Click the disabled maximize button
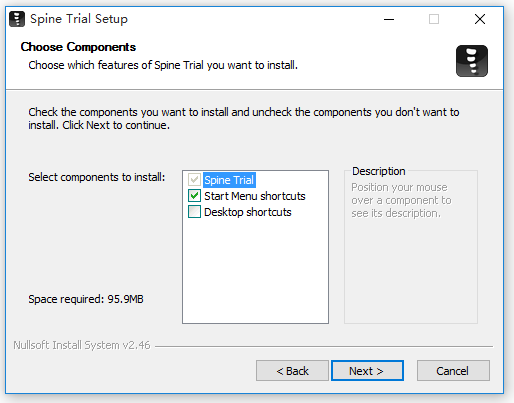This screenshot has height=403, width=514. click(x=434, y=19)
